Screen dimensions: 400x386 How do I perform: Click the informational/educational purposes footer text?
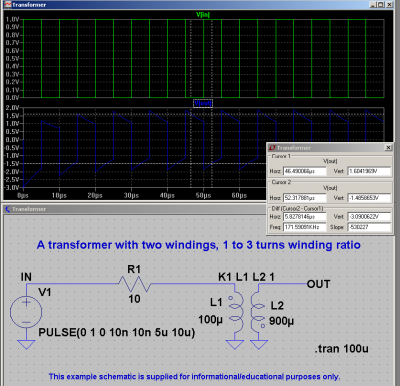tap(194, 377)
